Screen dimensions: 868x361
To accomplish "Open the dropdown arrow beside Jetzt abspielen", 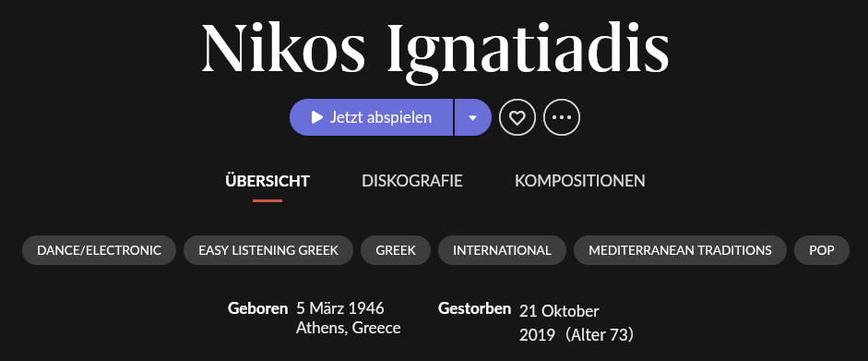I will pyautogui.click(x=473, y=117).
